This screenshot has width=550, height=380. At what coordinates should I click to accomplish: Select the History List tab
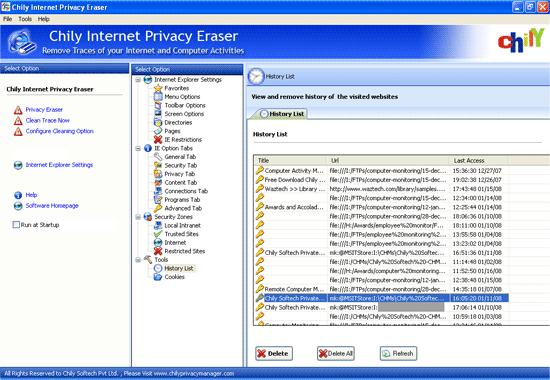click(x=283, y=114)
